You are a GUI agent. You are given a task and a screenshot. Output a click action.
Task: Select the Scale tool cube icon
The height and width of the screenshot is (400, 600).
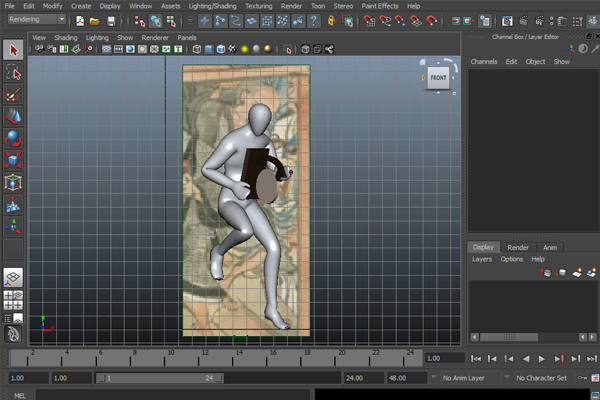tap(13, 160)
